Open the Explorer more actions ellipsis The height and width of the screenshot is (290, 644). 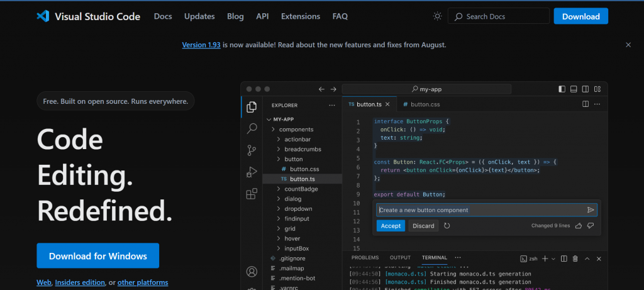332,105
